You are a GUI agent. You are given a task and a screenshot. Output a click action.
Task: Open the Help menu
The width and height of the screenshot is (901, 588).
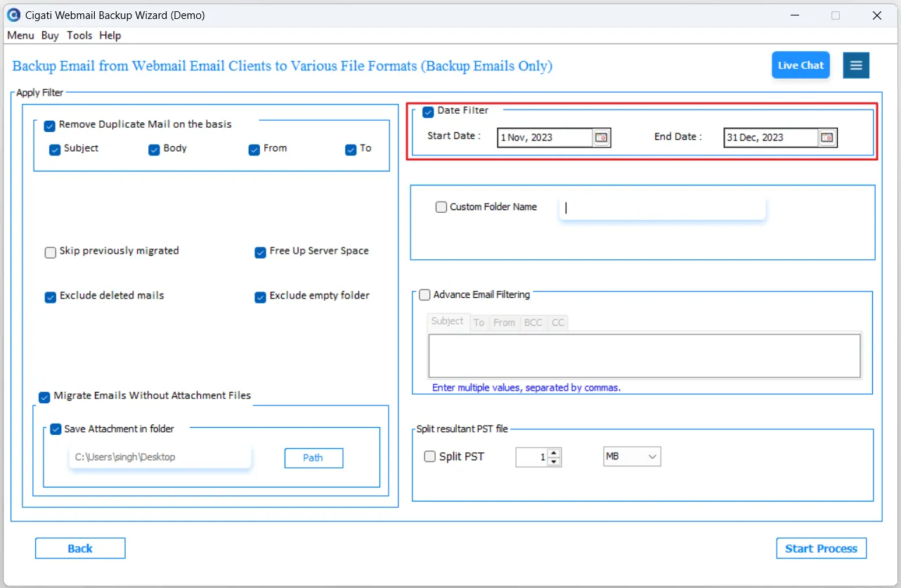110,35
